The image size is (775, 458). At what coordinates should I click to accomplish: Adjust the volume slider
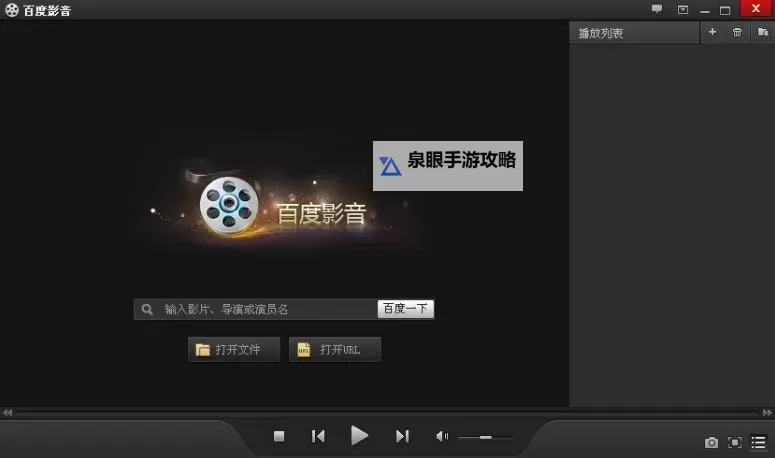click(x=485, y=437)
